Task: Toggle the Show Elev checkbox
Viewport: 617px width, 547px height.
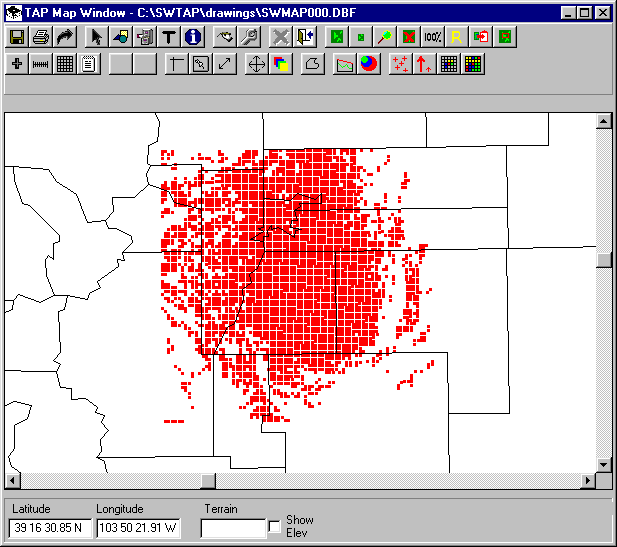Action: click(x=274, y=527)
